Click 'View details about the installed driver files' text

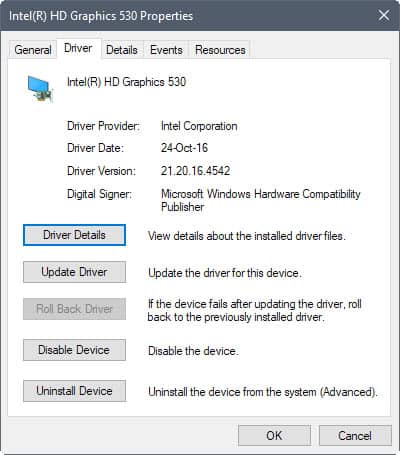(x=247, y=236)
